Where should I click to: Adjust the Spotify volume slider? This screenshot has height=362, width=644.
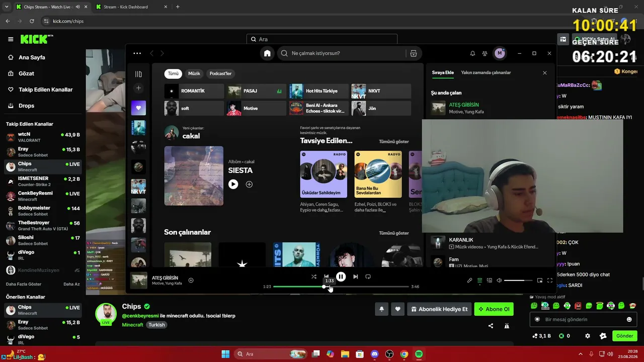pyautogui.click(x=518, y=281)
